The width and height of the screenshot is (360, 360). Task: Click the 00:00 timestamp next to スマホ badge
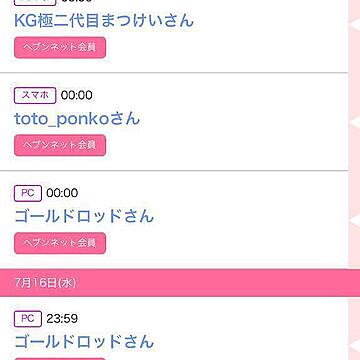[77, 95]
